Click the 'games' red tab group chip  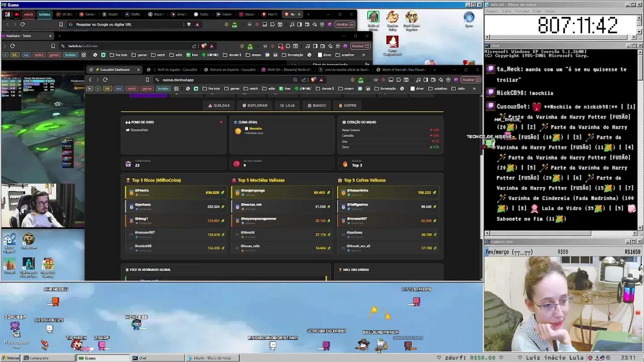pos(147,88)
